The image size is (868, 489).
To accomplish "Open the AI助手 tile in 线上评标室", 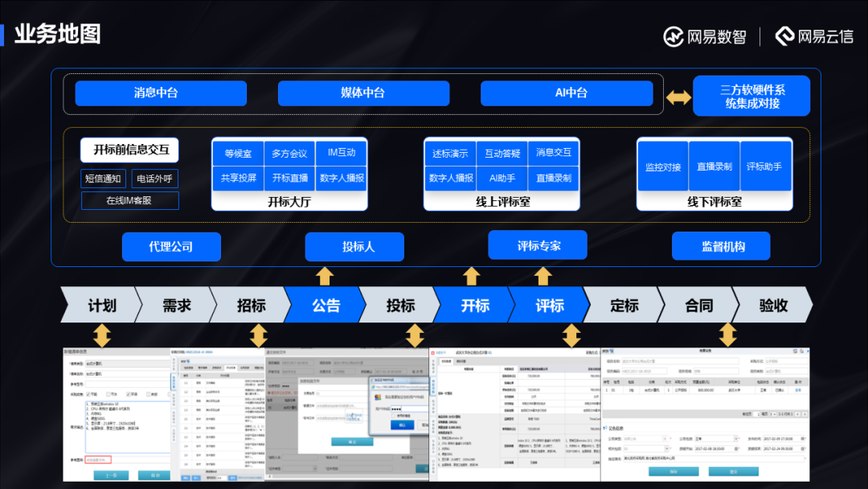I will [x=502, y=178].
